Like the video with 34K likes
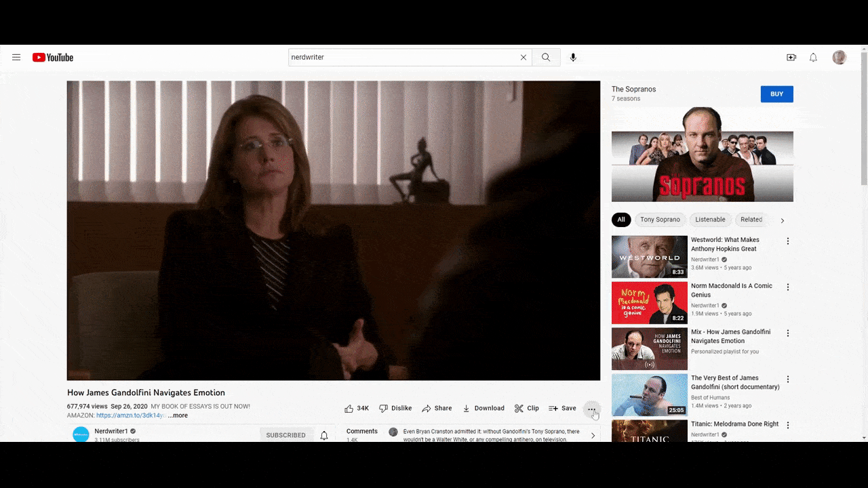This screenshot has width=868, height=488. click(357, 408)
